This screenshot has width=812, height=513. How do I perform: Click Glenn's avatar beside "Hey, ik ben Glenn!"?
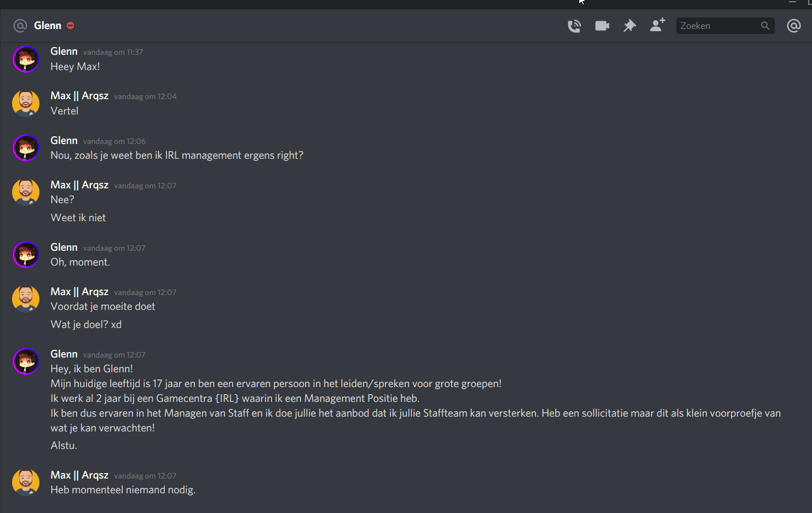(26, 361)
